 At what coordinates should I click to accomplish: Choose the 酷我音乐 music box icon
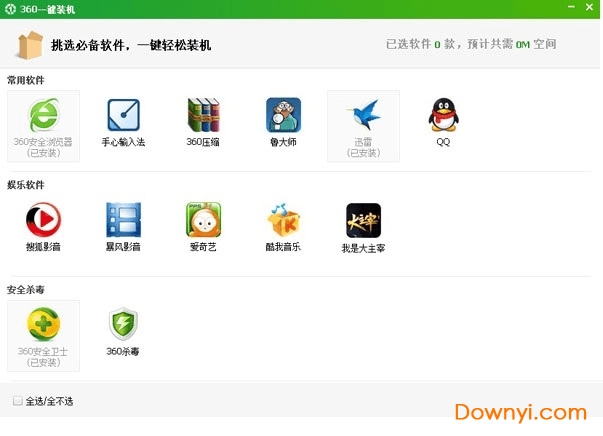click(x=283, y=220)
